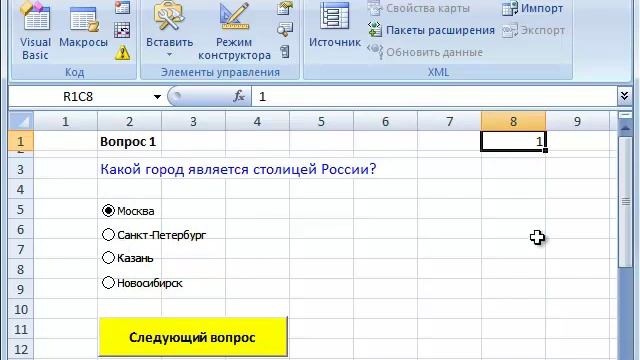640x360 pixels.
Task: Select column header 7
Action: (450, 121)
